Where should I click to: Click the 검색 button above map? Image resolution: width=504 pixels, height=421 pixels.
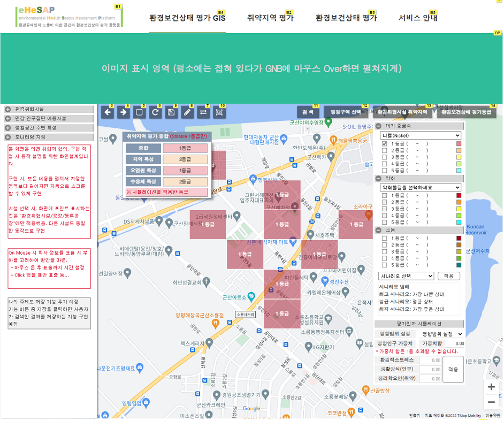(x=308, y=112)
